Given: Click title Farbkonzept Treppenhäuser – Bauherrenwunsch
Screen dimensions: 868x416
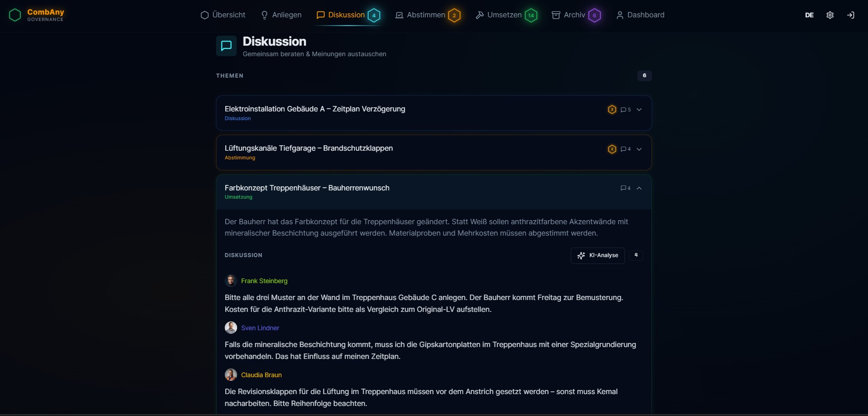Looking at the screenshot, I should point(307,188).
